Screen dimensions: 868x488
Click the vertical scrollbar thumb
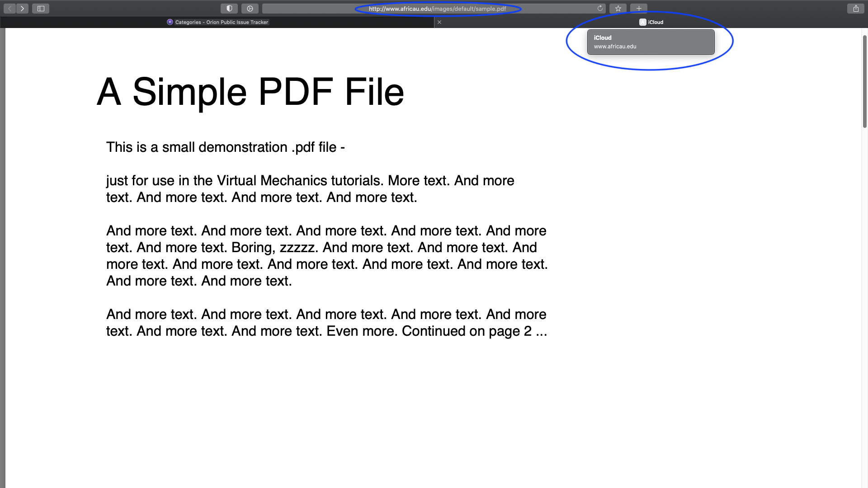pos(864,81)
